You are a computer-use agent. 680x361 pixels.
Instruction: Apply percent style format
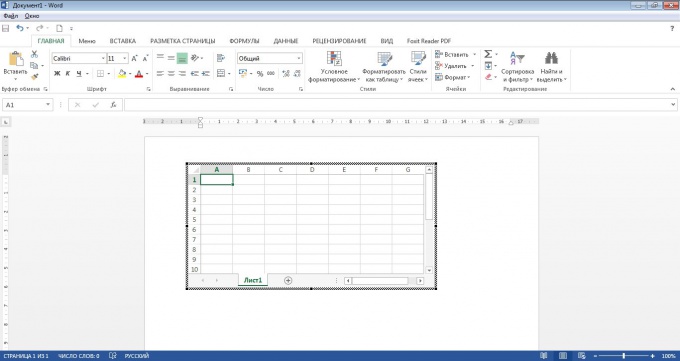pyautogui.click(x=260, y=74)
